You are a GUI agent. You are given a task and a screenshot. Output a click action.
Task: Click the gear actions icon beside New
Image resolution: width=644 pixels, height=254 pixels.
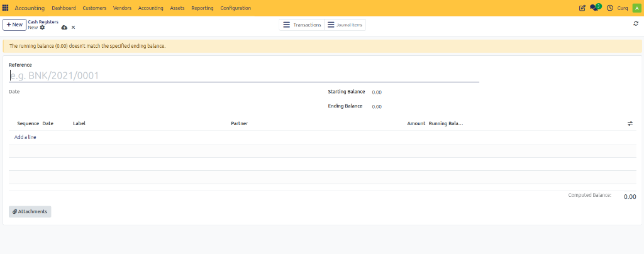point(42,27)
